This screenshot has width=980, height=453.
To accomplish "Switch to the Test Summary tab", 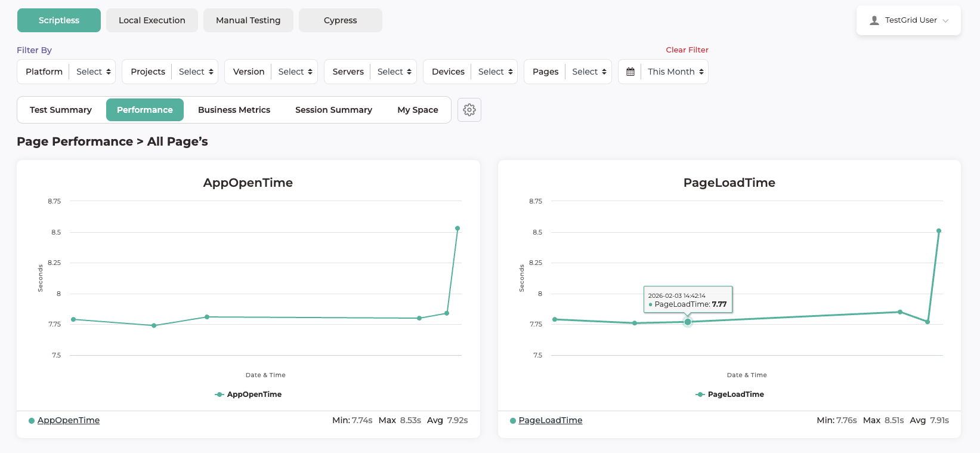I will pyautogui.click(x=61, y=110).
